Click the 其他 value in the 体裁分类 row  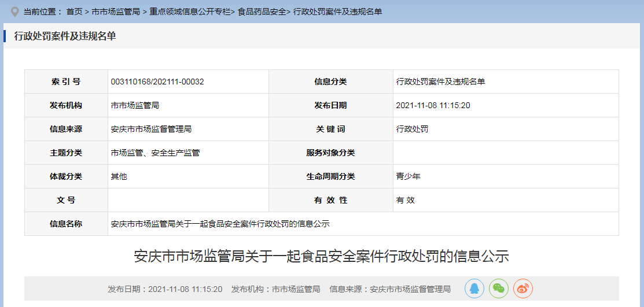click(x=119, y=176)
